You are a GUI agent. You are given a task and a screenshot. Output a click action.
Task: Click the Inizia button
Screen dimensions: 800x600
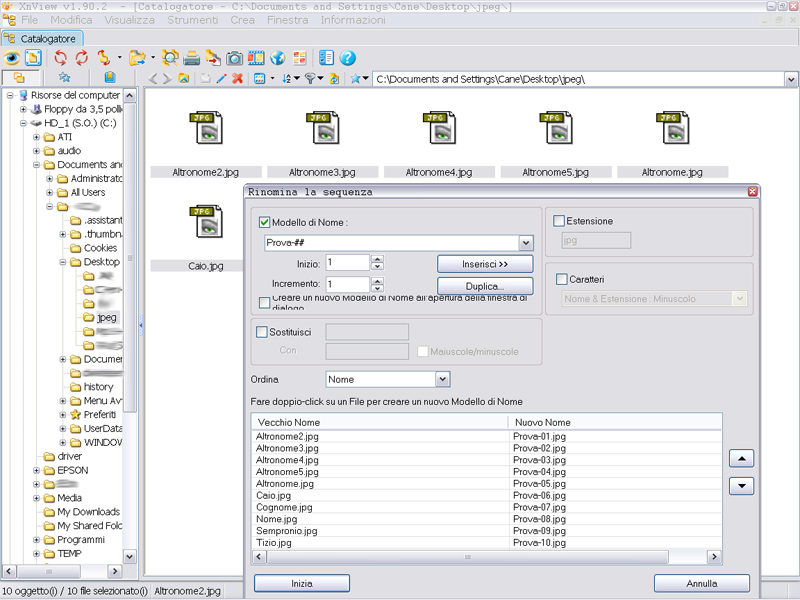coord(302,583)
